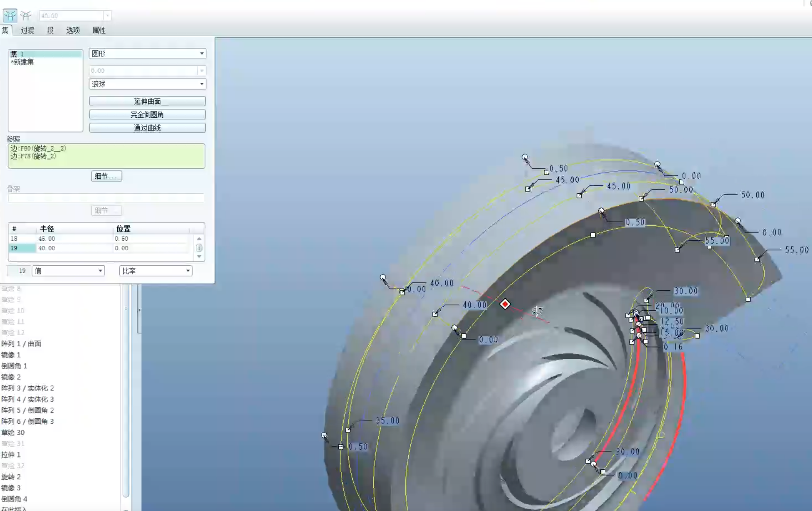
Task: Select 镜像 1 in model tree
Action: pyautogui.click(x=11, y=355)
